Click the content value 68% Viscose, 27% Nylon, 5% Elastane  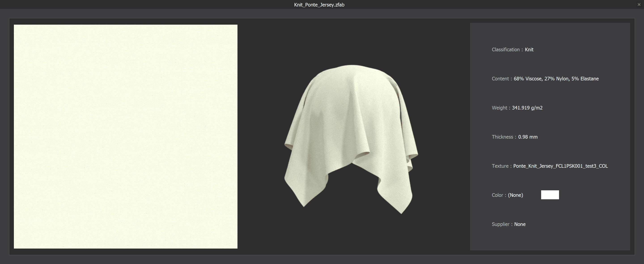click(556, 79)
